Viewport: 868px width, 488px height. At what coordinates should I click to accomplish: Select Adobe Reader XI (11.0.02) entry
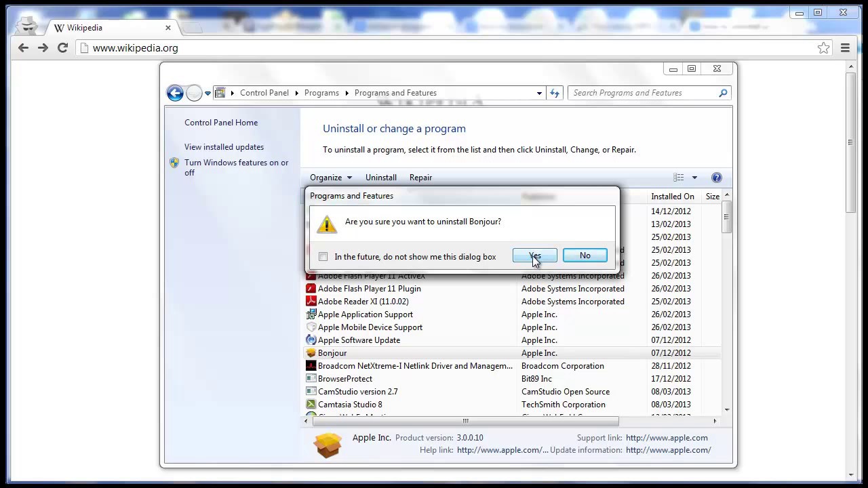coord(512,302)
